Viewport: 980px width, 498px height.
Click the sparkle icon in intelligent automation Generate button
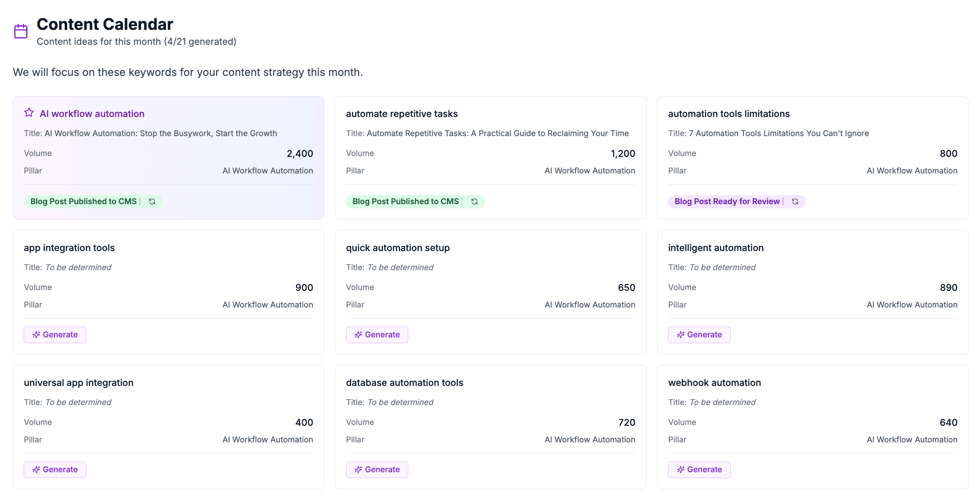click(x=680, y=334)
